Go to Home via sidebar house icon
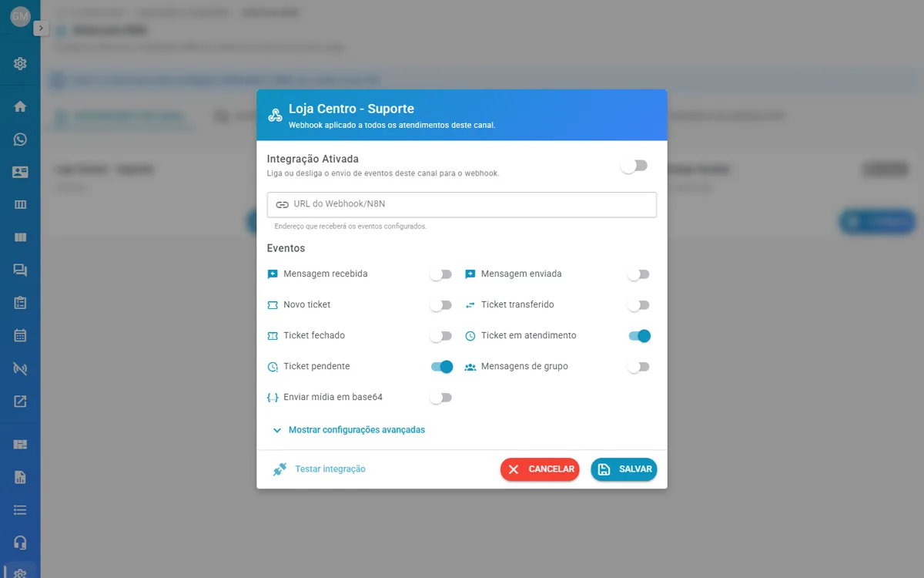 pyautogui.click(x=20, y=106)
